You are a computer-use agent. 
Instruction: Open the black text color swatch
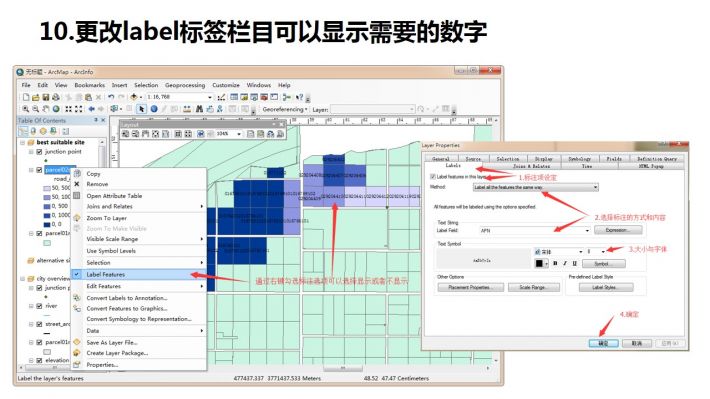click(541, 264)
